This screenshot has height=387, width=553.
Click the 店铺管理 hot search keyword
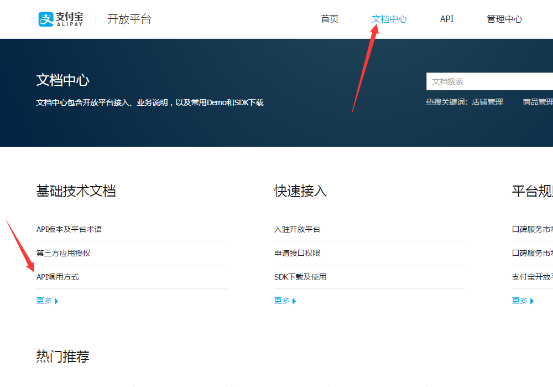[487, 102]
